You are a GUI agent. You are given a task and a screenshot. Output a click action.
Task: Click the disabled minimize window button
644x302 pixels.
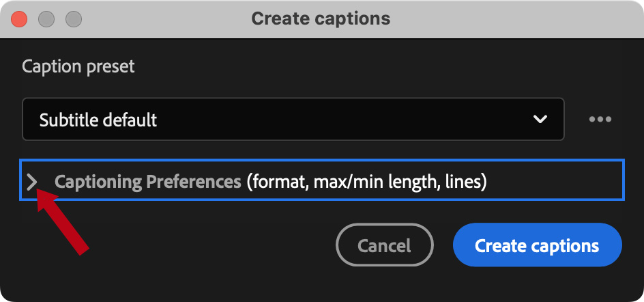tap(46, 18)
